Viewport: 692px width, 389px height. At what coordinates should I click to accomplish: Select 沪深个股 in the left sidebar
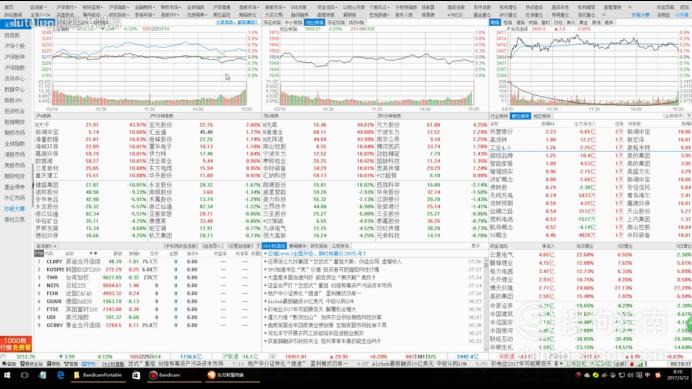pos(15,46)
